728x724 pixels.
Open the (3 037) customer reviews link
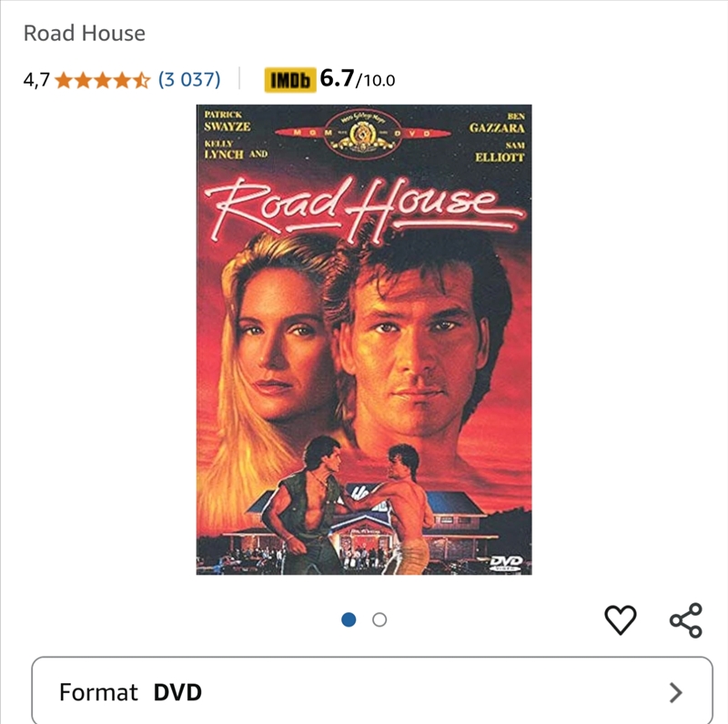click(x=189, y=80)
